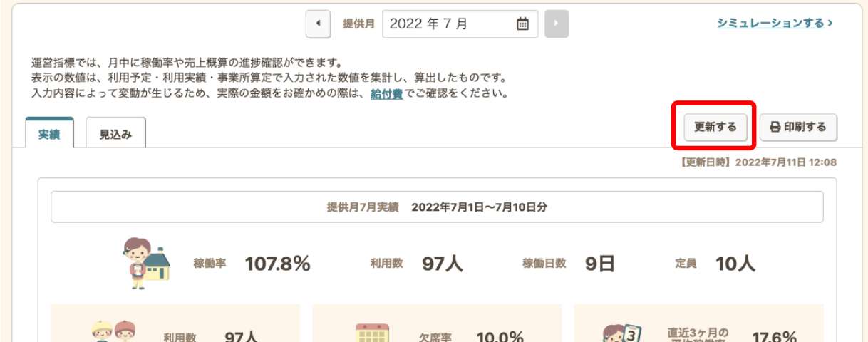Image resolution: width=868 pixels, height=342 pixels.
Task: Click the calendar icon beside 欠席率
Action: click(x=371, y=333)
